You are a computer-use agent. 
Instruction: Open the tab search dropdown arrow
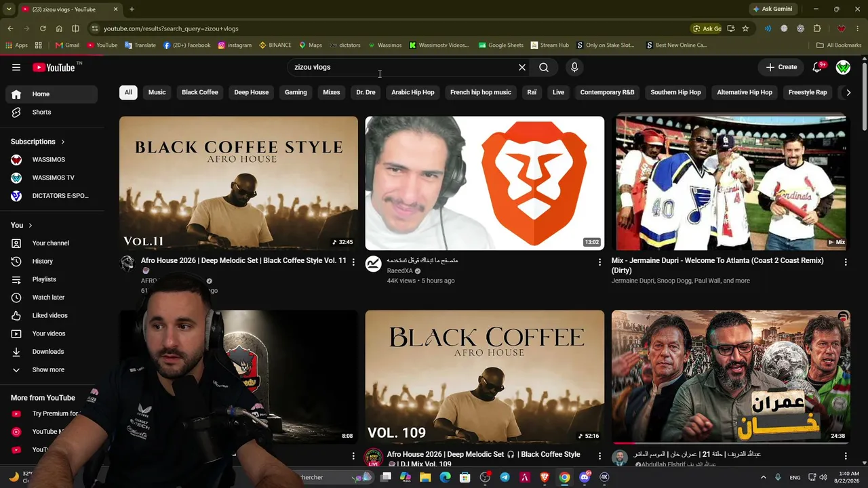point(9,9)
